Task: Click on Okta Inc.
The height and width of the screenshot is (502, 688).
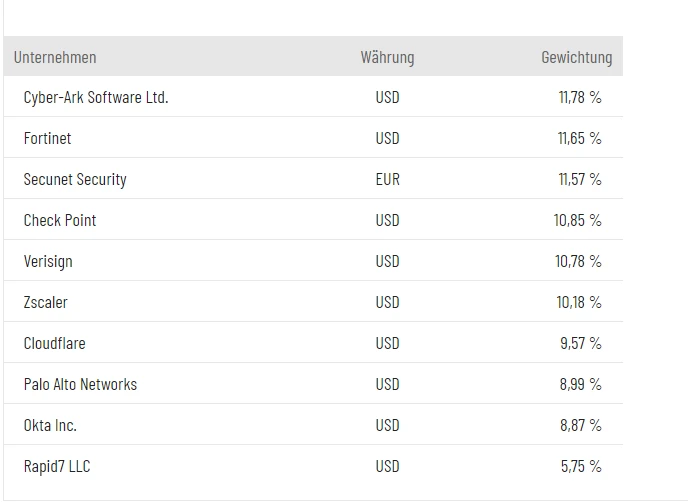Action: click(x=50, y=425)
